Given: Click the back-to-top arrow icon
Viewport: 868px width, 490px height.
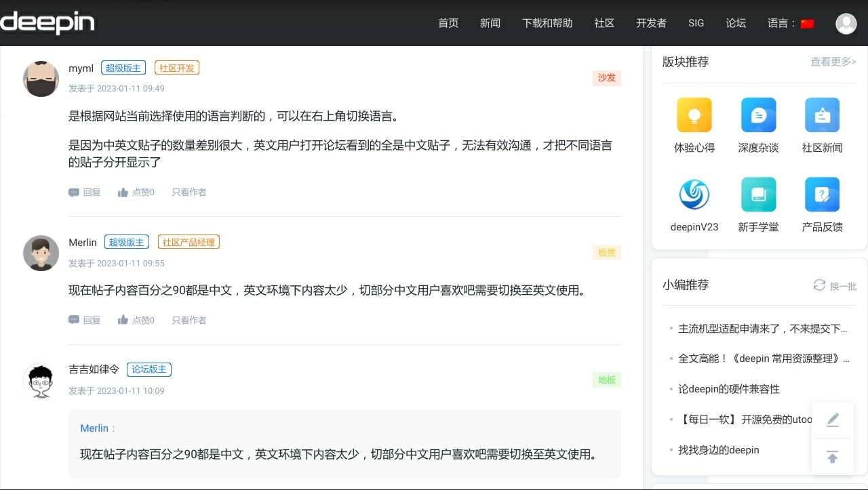Looking at the screenshot, I should (833, 457).
